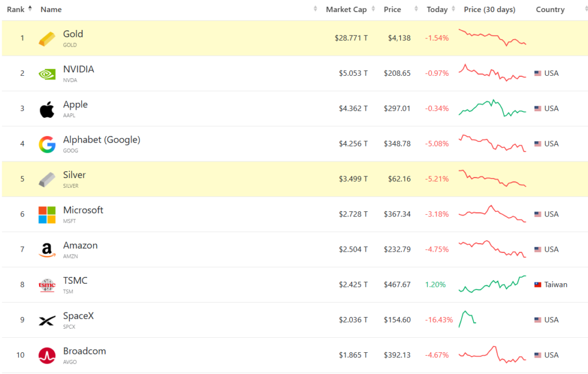Open the Amazon company link
The height and width of the screenshot is (374, 588).
click(x=80, y=245)
